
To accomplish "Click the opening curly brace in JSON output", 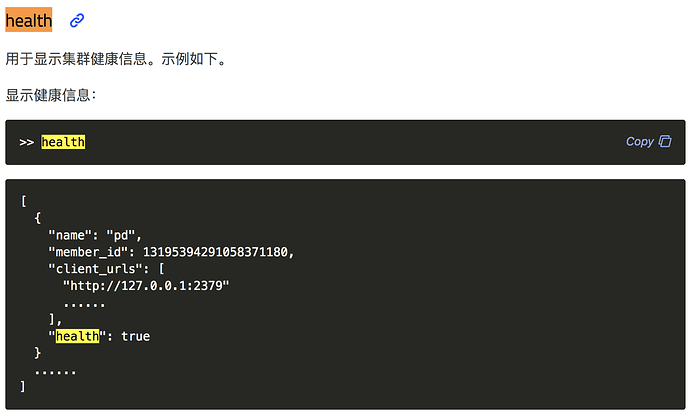I will (38, 217).
